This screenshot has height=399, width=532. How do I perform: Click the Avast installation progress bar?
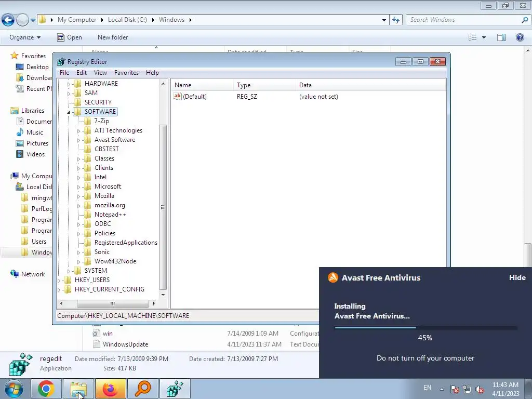[x=425, y=328]
